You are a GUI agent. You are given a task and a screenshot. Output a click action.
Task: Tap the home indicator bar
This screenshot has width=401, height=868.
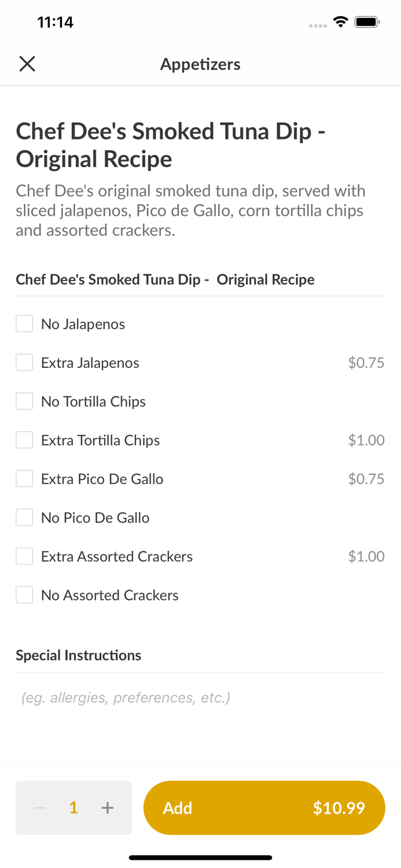pos(200,858)
